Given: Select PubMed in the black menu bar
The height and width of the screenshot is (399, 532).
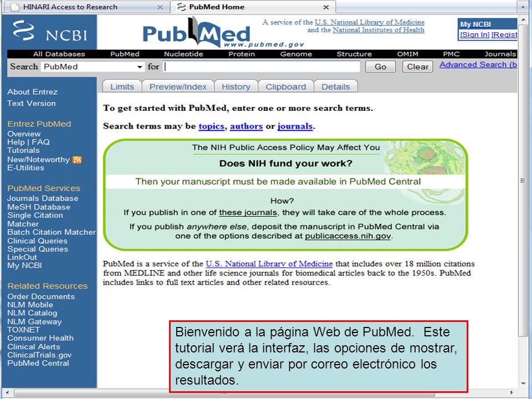Looking at the screenshot, I should (x=125, y=54).
